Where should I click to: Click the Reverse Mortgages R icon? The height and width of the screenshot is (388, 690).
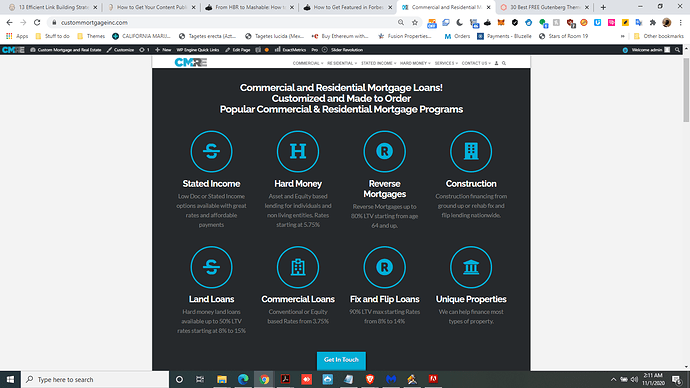pyautogui.click(x=384, y=151)
